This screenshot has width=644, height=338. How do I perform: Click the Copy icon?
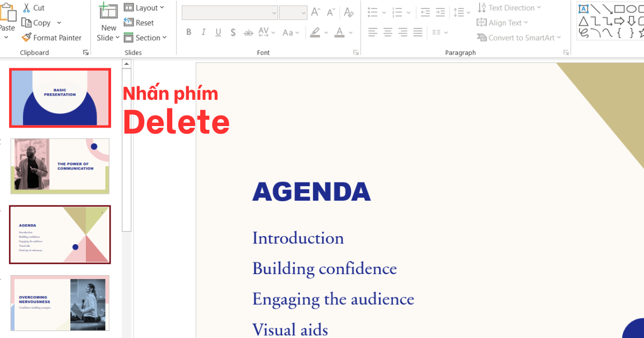tap(38, 23)
